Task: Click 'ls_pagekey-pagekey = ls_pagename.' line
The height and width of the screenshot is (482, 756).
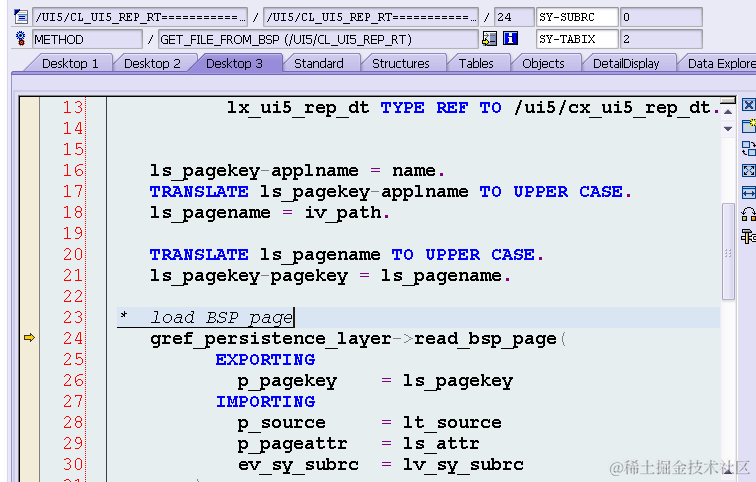Action: tap(330, 276)
